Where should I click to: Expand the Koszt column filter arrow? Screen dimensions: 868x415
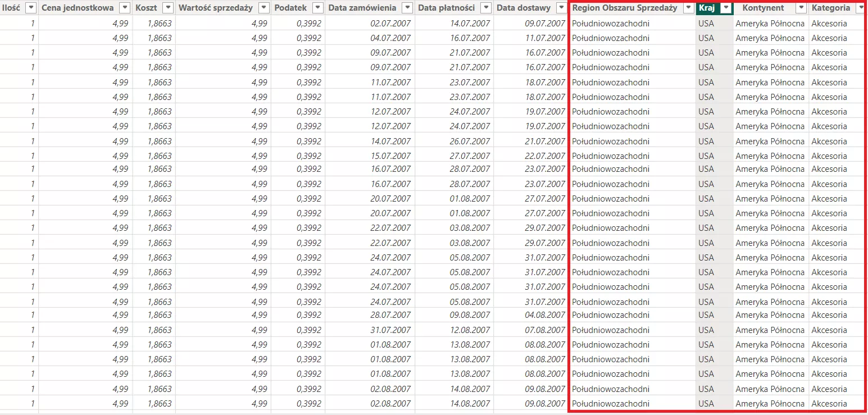click(167, 8)
